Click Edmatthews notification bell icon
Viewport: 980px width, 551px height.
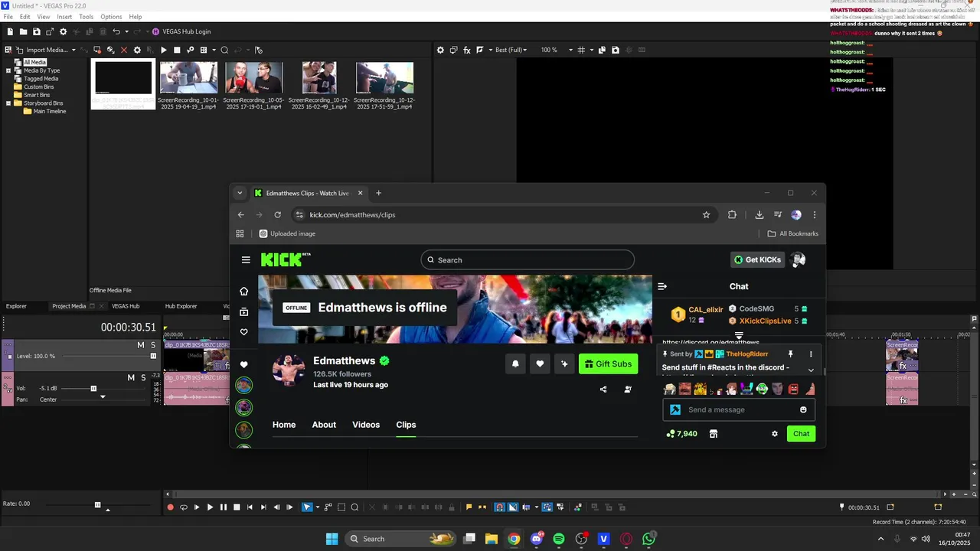pos(515,364)
